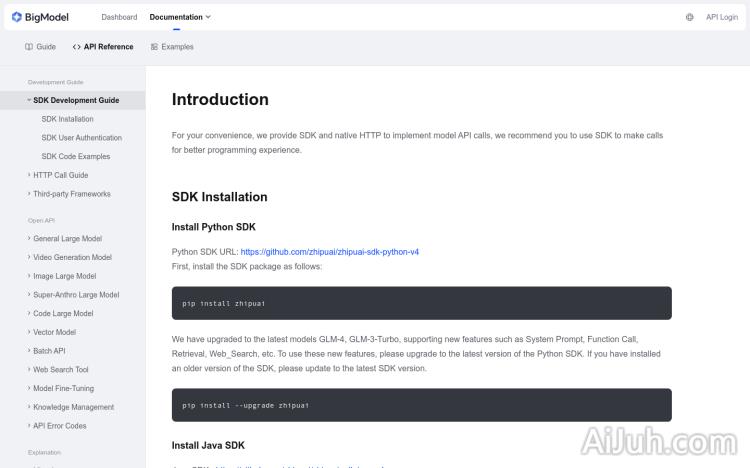The width and height of the screenshot is (750, 468).
Task: Click the pip install zhipuai code block
Action: (421, 303)
